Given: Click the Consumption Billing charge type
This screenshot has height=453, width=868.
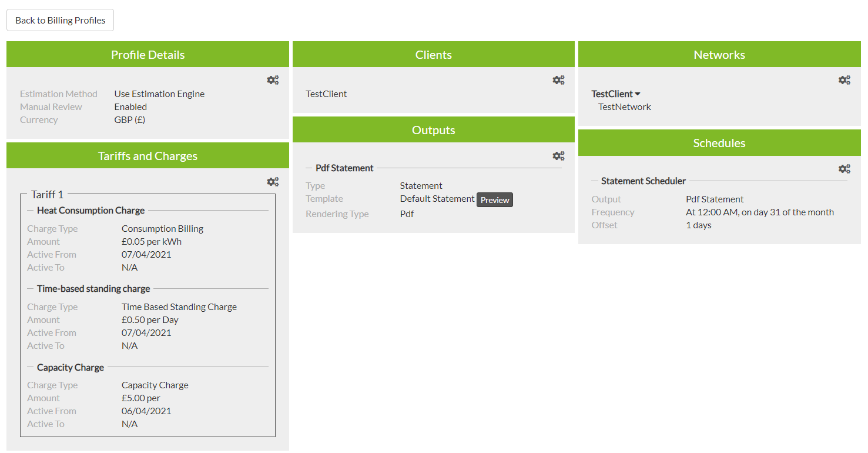Looking at the screenshot, I should tap(163, 228).
